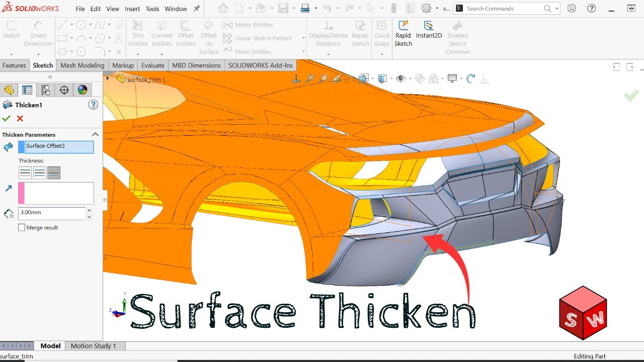644x362 pixels.
Task: Switch to the Mesh Modeling tab
Action: (83, 65)
